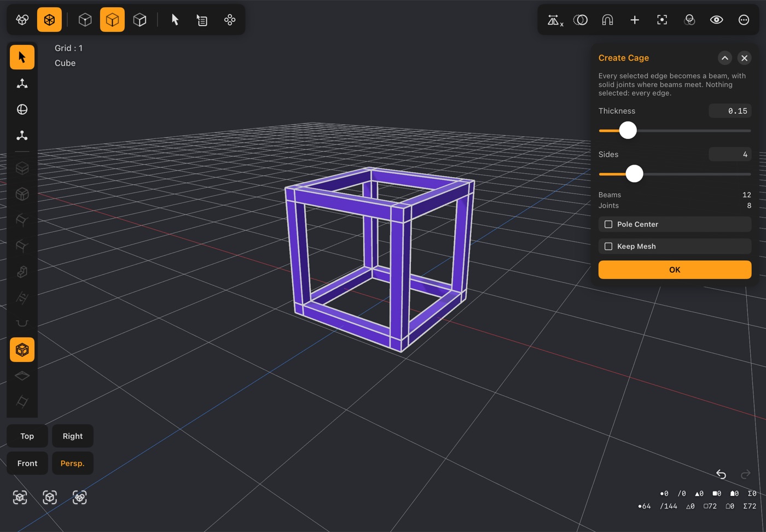Click the first framed cube icon at bottom left
Viewport: 766px width, 532px height.
pyautogui.click(x=20, y=497)
